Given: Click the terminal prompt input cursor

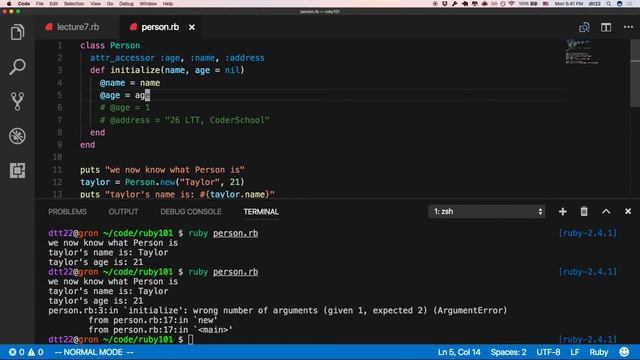Looking at the screenshot, I should click(191, 339).
